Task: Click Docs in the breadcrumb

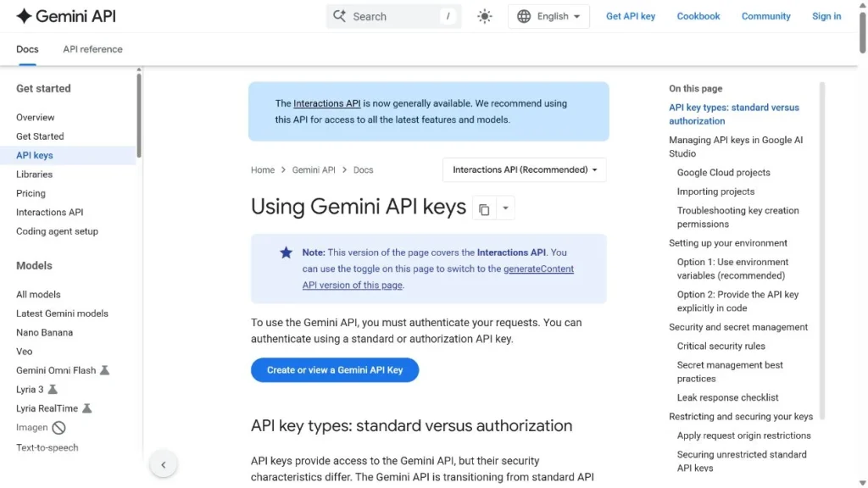Action: pos(363,169)
